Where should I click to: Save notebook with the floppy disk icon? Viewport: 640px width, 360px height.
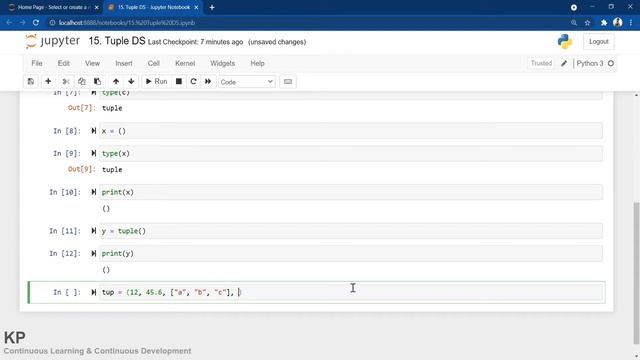click(x=31, y=82)
